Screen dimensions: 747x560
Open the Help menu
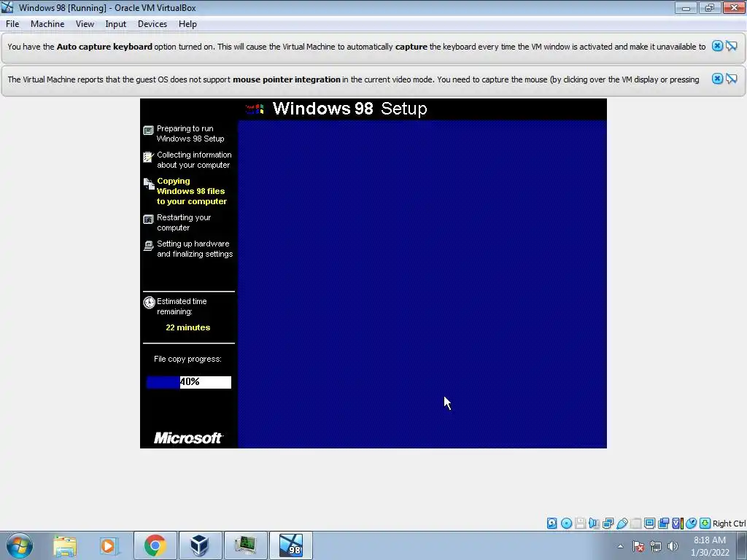click(187, 24)
